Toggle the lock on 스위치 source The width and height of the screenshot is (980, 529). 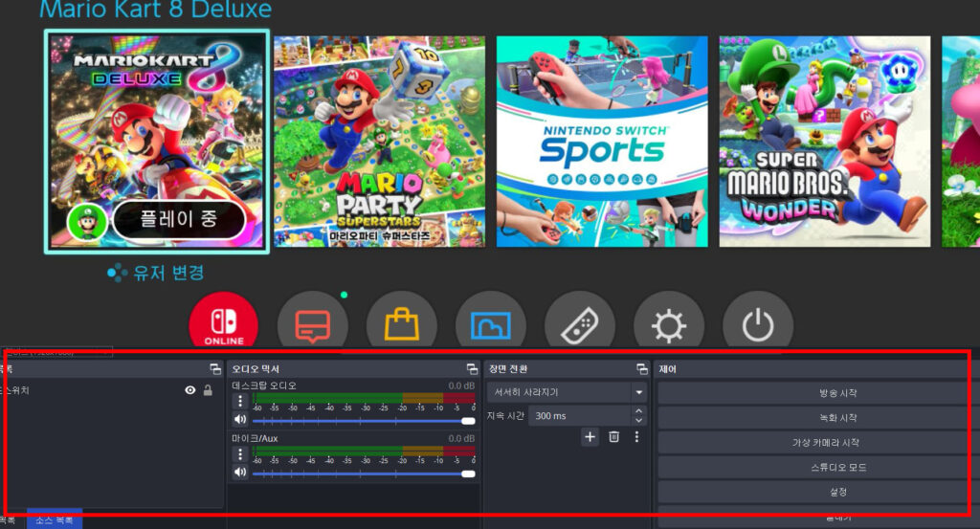point(208,390)
